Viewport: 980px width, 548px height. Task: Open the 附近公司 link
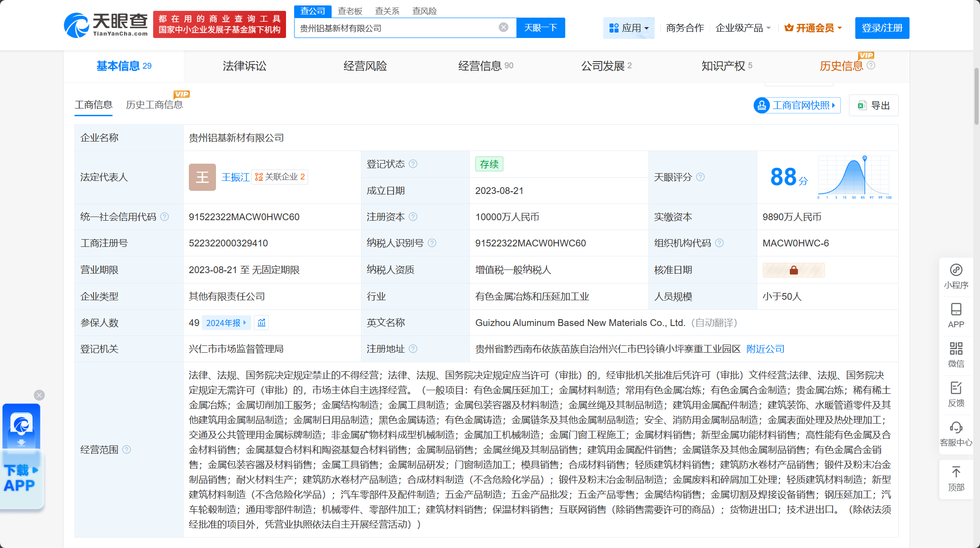[x=765, y=349]
